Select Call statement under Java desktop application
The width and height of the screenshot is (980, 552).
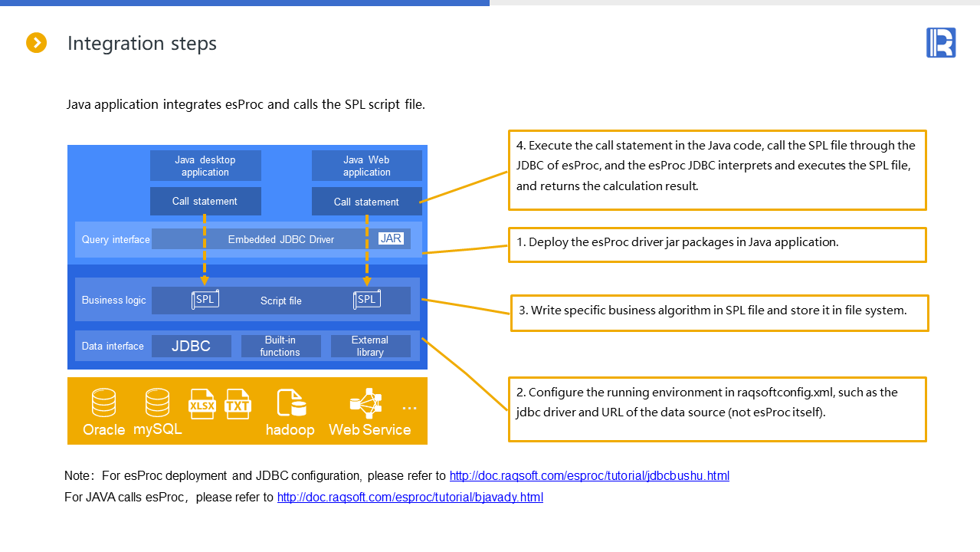click(205, 201)
